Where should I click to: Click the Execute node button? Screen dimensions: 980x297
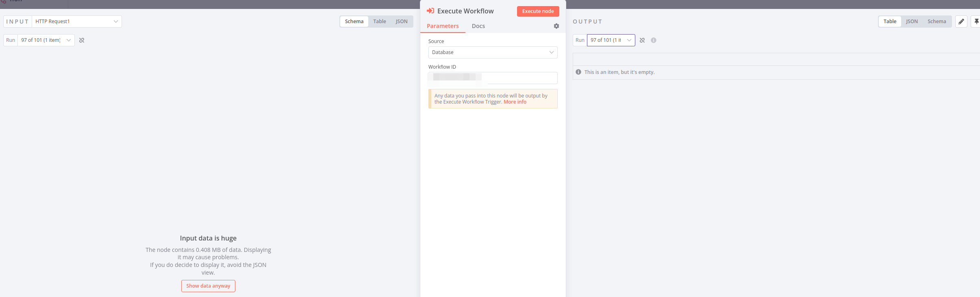coord(538,11)
